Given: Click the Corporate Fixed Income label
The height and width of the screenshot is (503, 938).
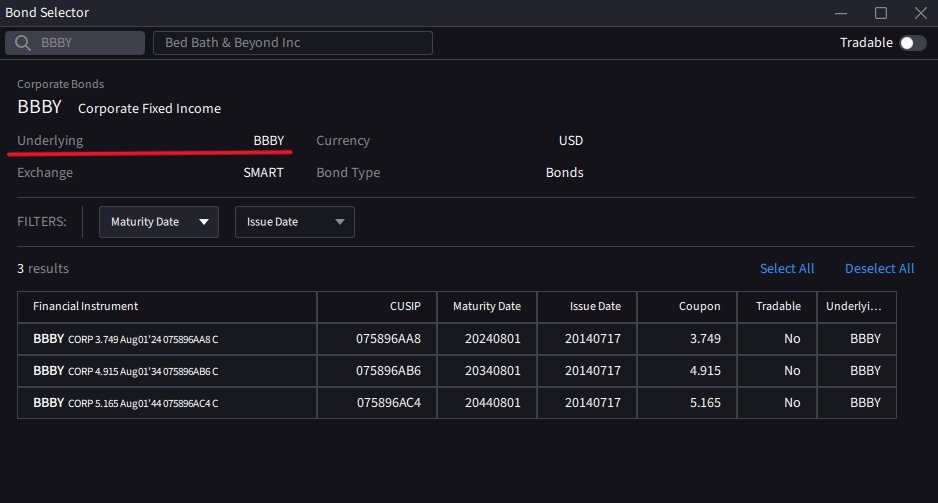Looking at the screenshot, I should click(149, 109).
